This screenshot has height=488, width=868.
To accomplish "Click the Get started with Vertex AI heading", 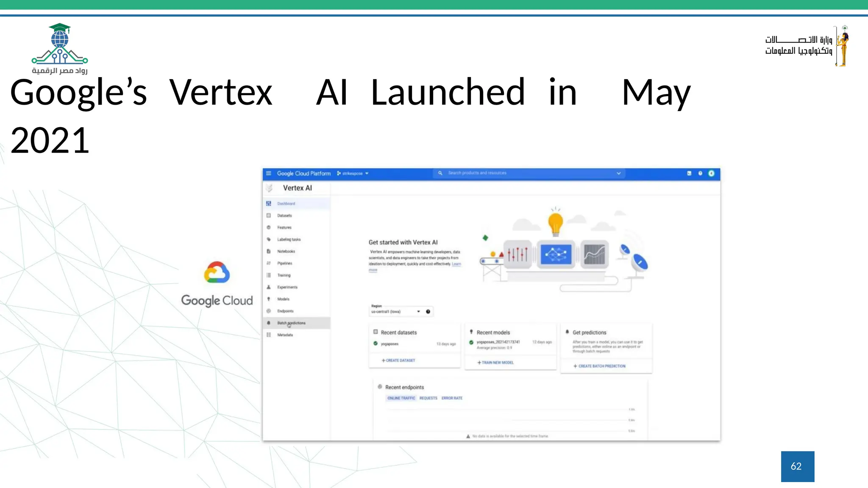I will [403, 242].
